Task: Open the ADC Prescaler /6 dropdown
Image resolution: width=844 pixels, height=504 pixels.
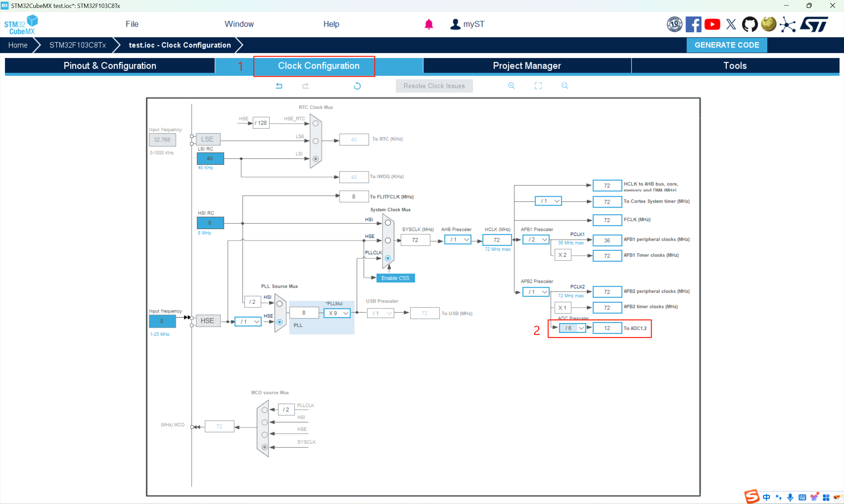Action: tap(572, 328)
